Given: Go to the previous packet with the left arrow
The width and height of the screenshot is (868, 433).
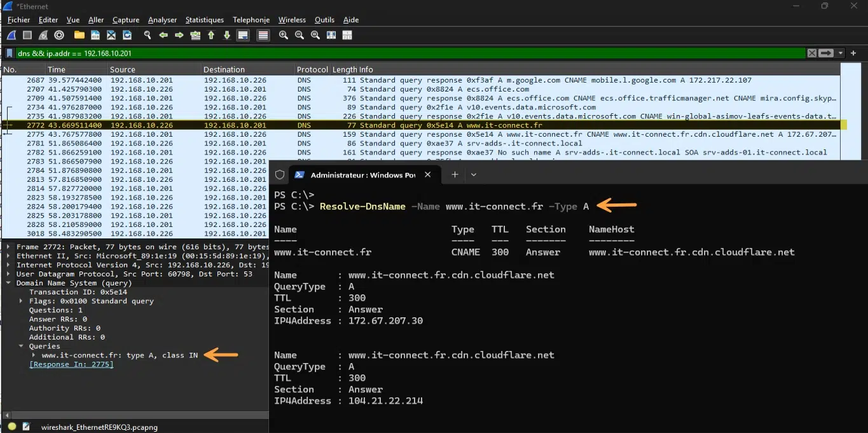Looking at the screenshot, I should (163, 35).
